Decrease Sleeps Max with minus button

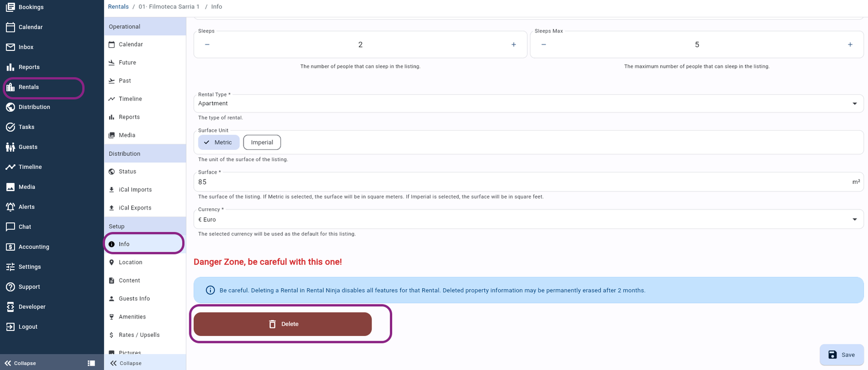pyautogui.click(x=544, y=44)
